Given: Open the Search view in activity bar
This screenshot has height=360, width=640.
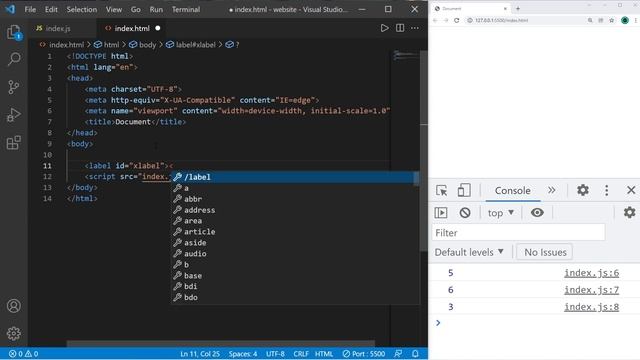Looking at the screenshot, I should (x=13, y=59).
